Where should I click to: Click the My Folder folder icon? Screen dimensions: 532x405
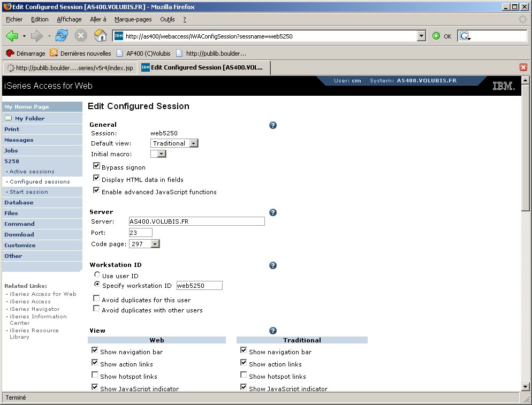9,118
